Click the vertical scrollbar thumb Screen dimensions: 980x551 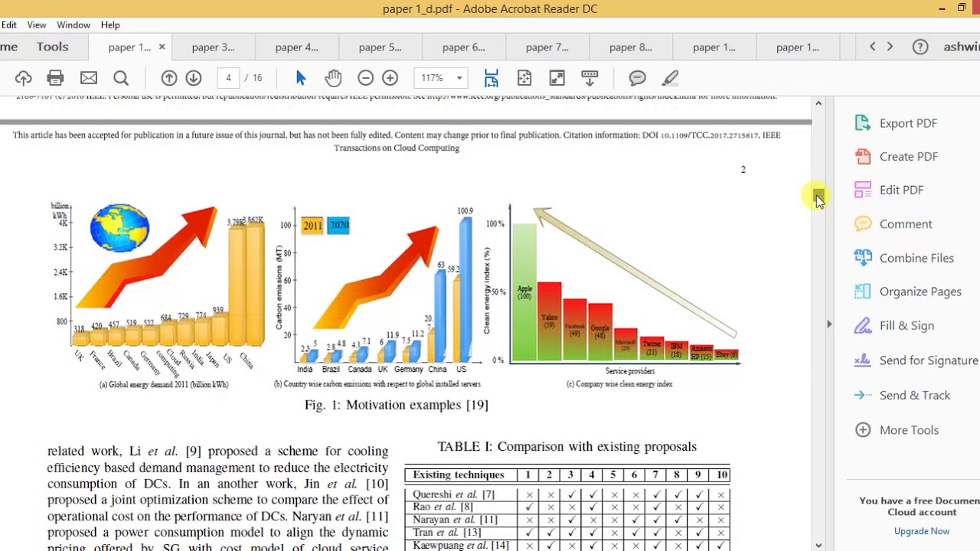coord(818,197)
